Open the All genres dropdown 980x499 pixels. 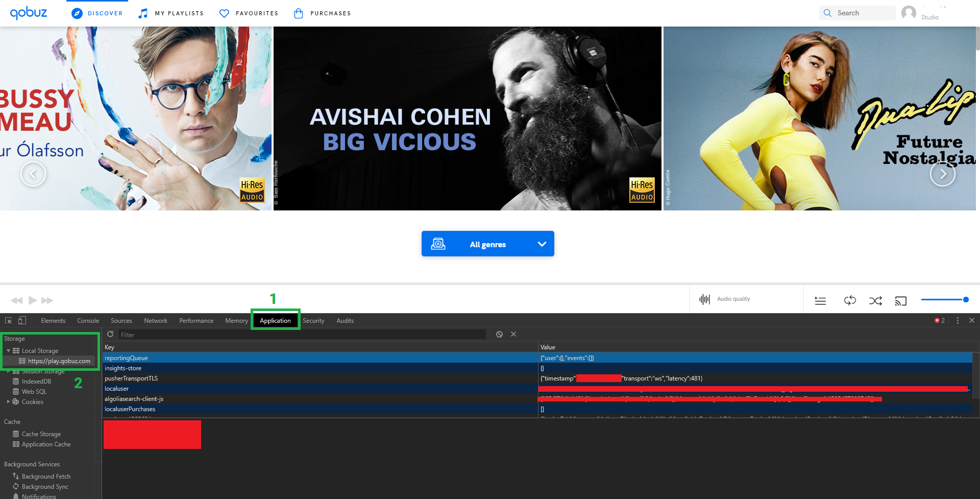487,244
